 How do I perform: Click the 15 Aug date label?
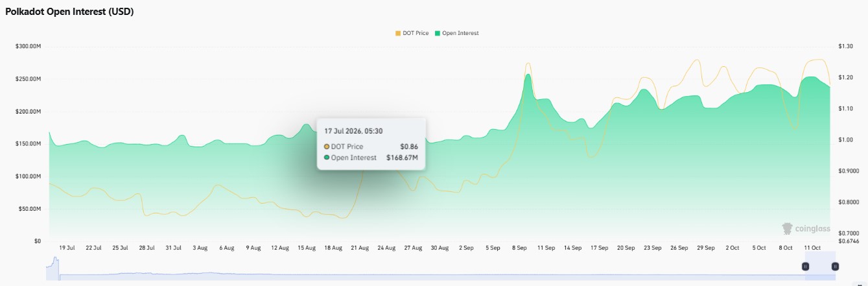click(x=307, y=248)
